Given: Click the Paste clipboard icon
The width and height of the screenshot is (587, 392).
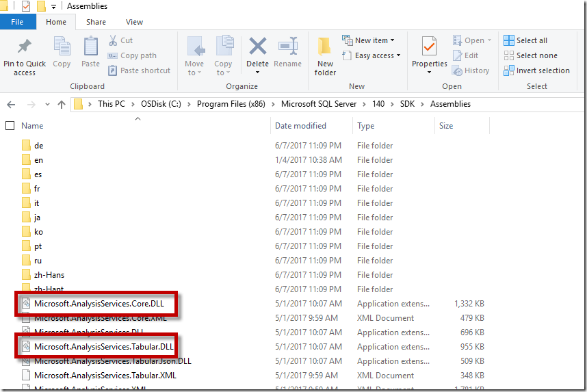Looking at the screenshot, I should [90, 46].
